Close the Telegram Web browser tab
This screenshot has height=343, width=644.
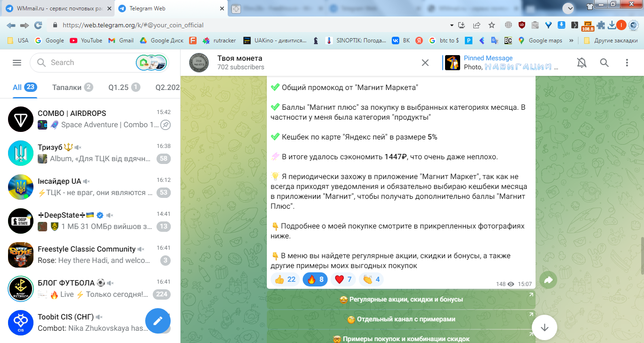221,8
